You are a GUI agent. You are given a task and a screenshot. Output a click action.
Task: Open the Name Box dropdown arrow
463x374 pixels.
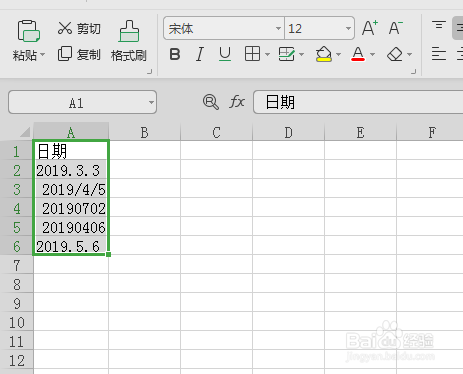click(151, 102)
